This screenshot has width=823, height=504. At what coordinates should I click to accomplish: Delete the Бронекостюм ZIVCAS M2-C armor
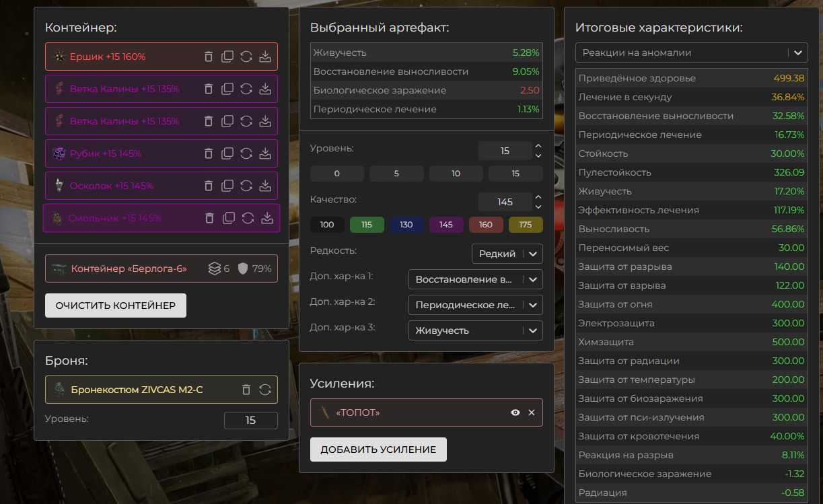tap(246, 389)
